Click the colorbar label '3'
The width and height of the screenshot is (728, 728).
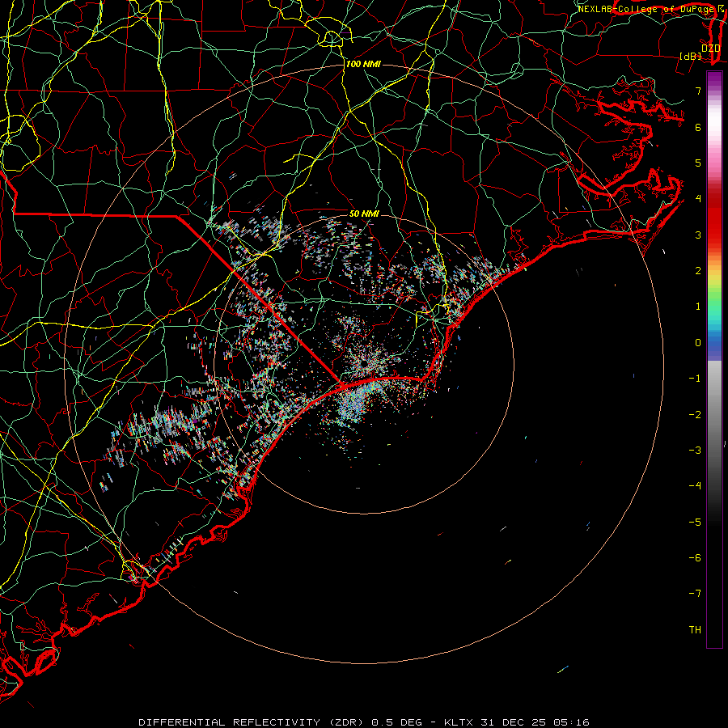[x=698, y=235]
